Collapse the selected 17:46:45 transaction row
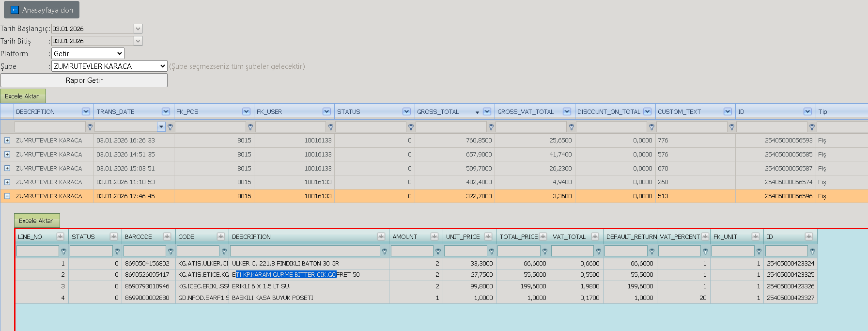 [x=7, y=196]
